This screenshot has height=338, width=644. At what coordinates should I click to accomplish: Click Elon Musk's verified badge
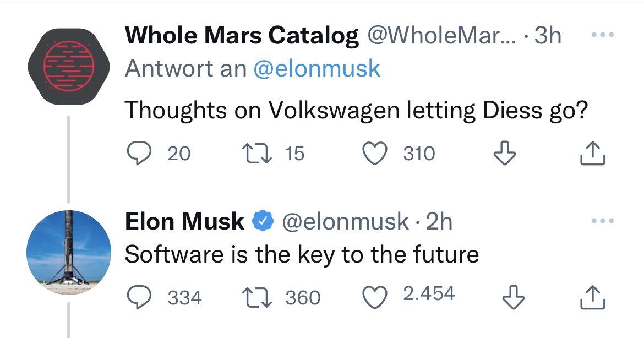point(263,221)
